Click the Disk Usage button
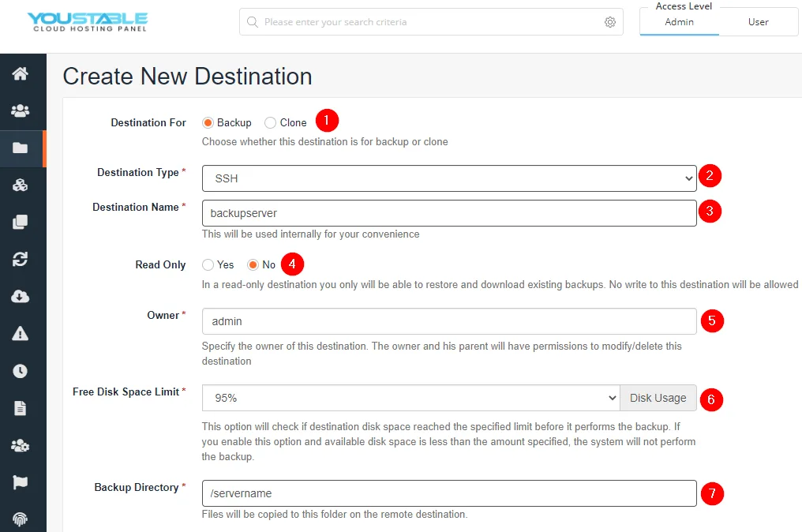This screenshot has height=532, width=802. pyautogui.click(x=658, y=398)
